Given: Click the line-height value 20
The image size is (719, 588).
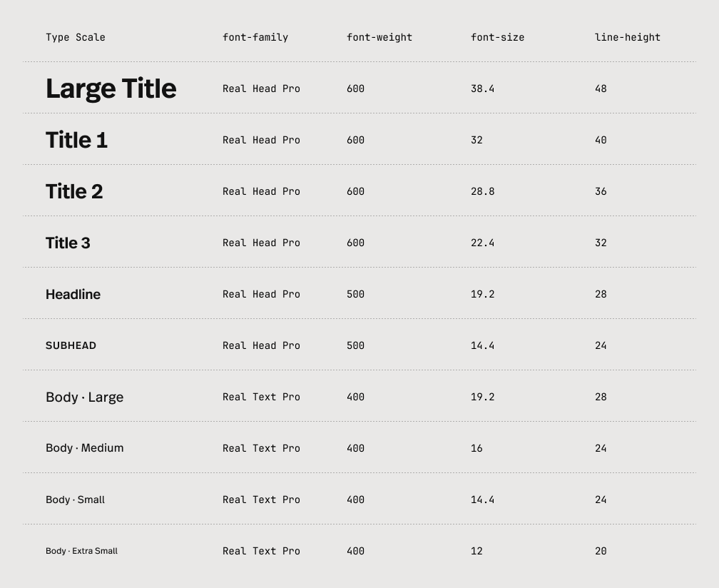Looking at the screenshot, I should pos(601,551).
